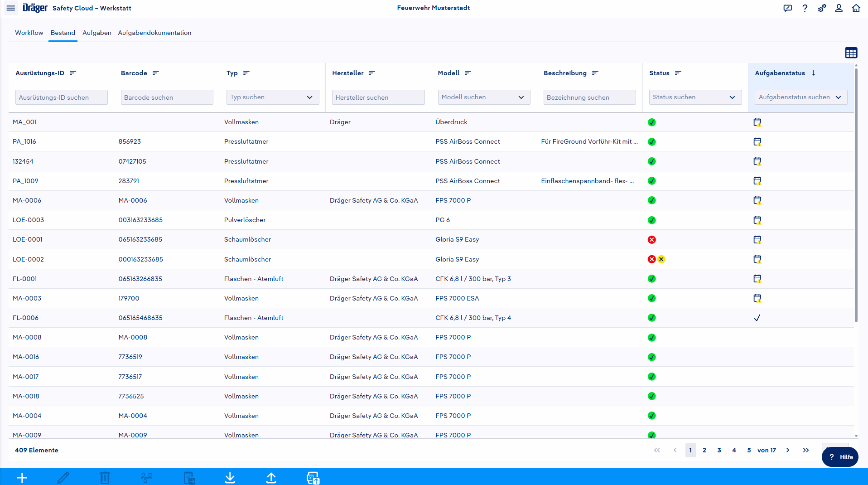Click the yellow warning status of LOE-0002
The height and width of the screenshot is (485, 868).
point(661,259)
